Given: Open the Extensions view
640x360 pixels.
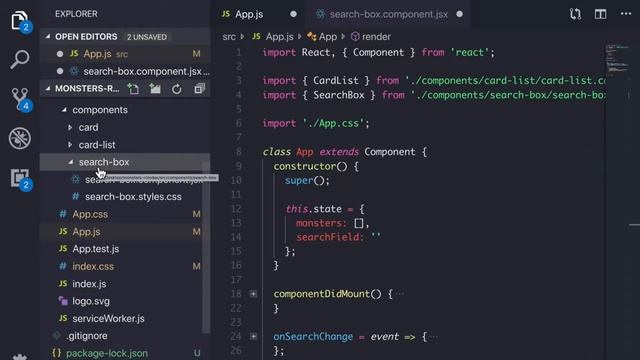Looking at the screenshot, I should click(x=20, y=179).
